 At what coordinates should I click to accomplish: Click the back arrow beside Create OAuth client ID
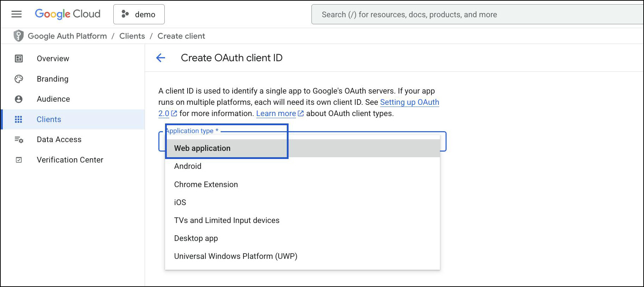[160, 58]
